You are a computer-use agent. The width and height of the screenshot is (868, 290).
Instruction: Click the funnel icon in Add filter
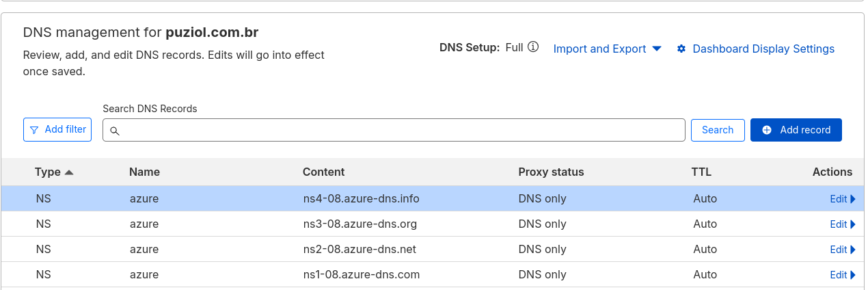tap(34, 129)
